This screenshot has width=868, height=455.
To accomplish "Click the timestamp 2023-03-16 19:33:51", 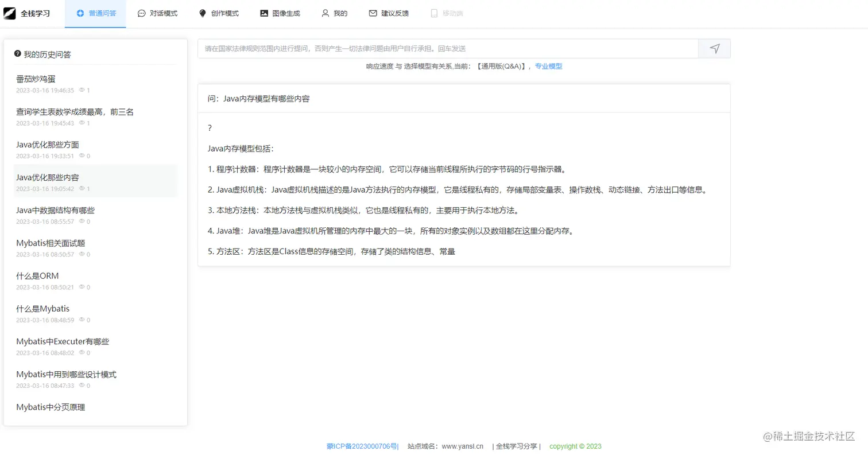I will pyautogui.click(x=45, y=156).
